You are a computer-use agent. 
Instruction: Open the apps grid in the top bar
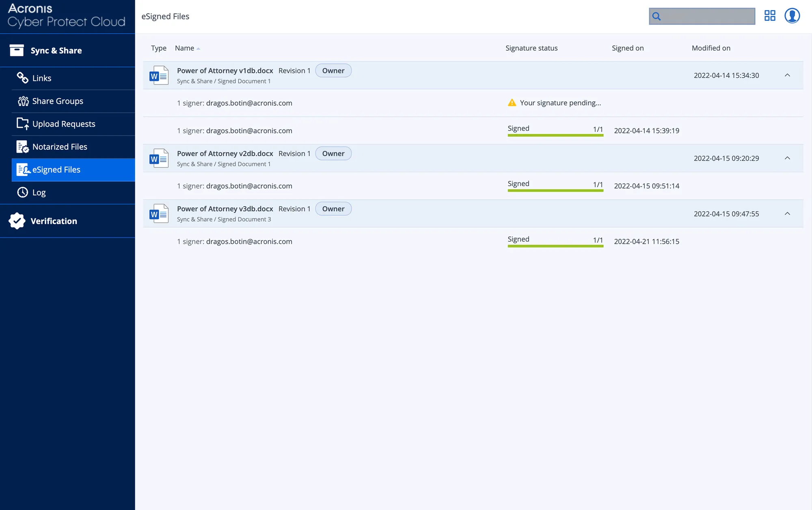pos(770,15)
